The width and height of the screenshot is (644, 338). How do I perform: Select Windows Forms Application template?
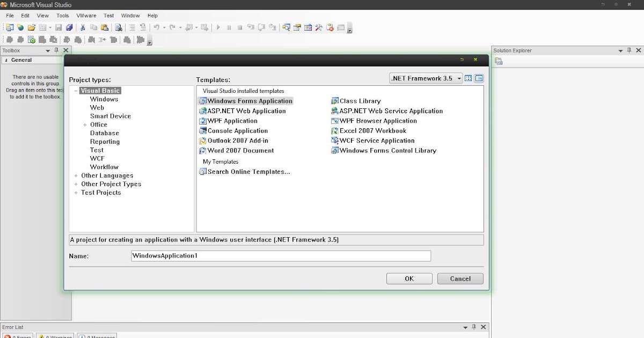click(x=246, y=101)
